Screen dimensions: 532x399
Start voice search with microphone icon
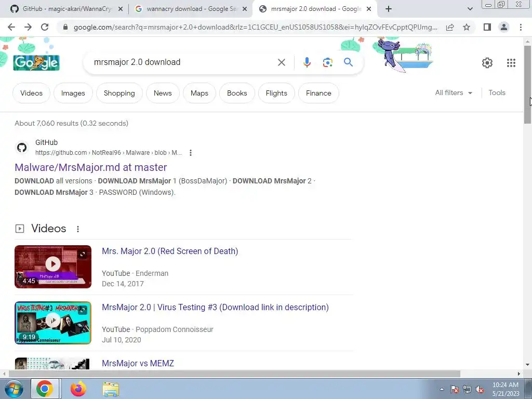click(x=307, y=62)
